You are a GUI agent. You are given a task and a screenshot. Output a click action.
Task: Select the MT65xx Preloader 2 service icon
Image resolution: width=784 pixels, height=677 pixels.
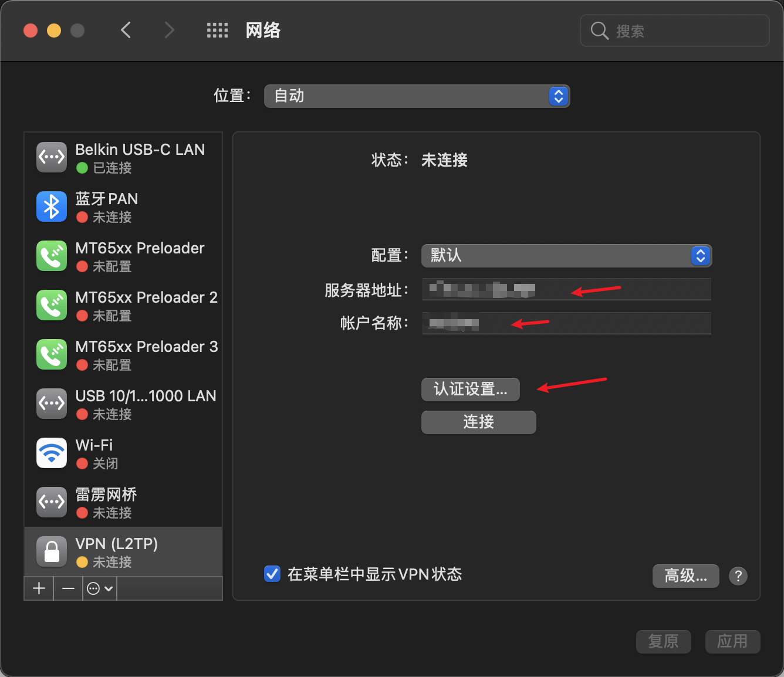(x=51, y=305)
